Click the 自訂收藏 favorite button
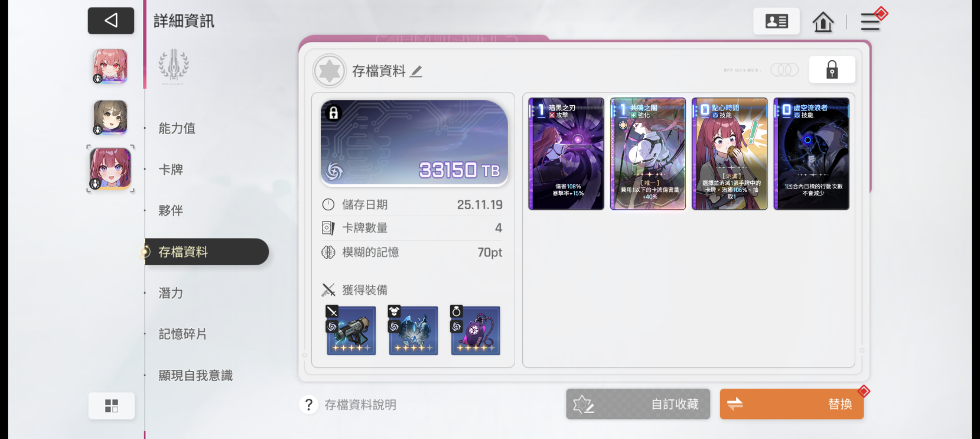The height and width of the screenshot is (439, 980). coord(638,404)
